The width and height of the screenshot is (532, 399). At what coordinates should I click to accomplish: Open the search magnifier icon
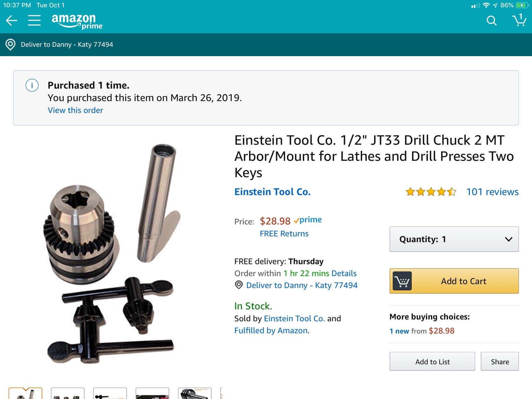(x=491, y=21)
